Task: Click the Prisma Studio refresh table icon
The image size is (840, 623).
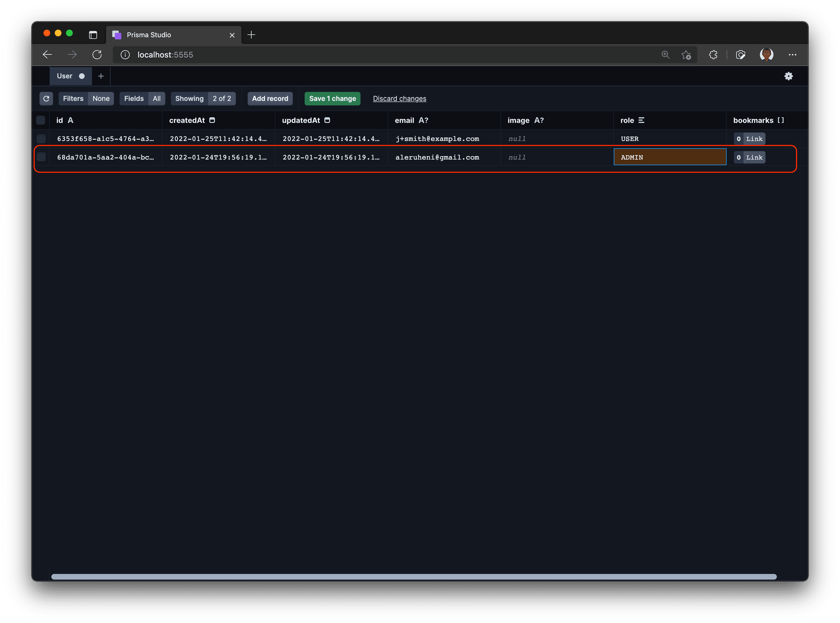Action: click(x=46, y=98)
